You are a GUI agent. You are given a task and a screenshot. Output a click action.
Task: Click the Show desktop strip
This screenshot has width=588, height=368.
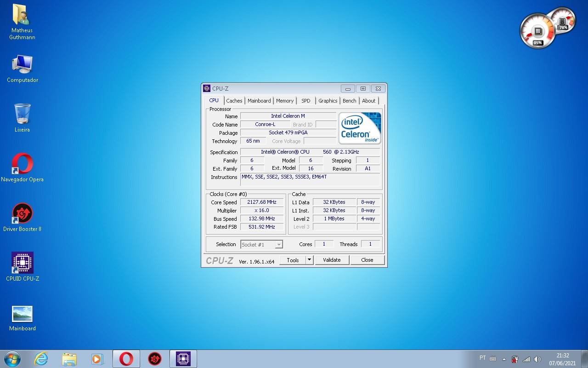tap(584, 359)
